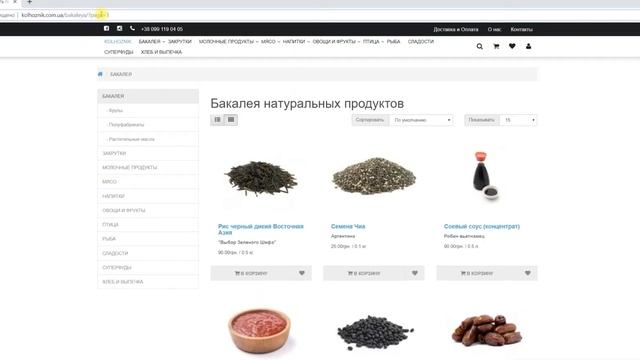Open the user account icon
Image resolution: width=640 pixels, height=360 pixels.
click(528, 46)
